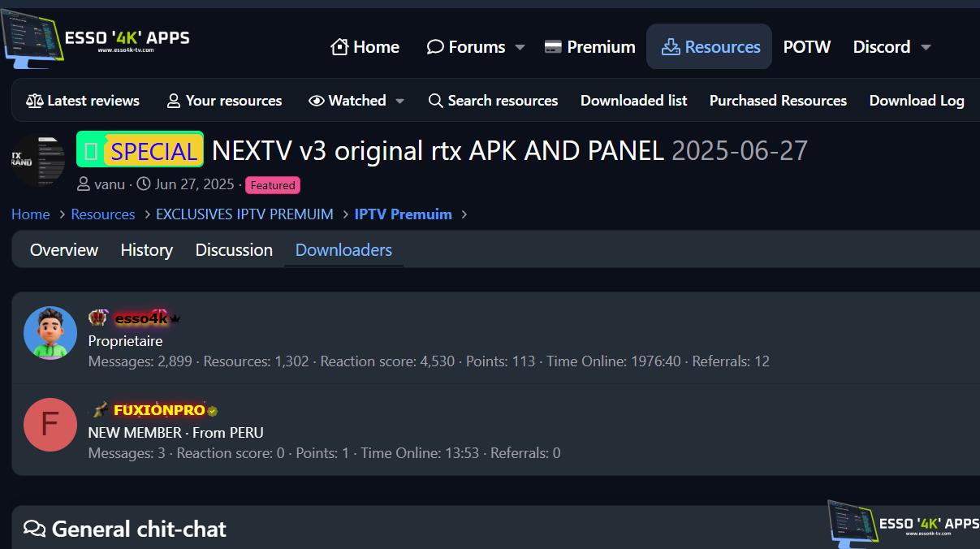Click the ESSO 4K APPS header logo
The width and height of the screenshot is (980, 549).
coord(95,40)
